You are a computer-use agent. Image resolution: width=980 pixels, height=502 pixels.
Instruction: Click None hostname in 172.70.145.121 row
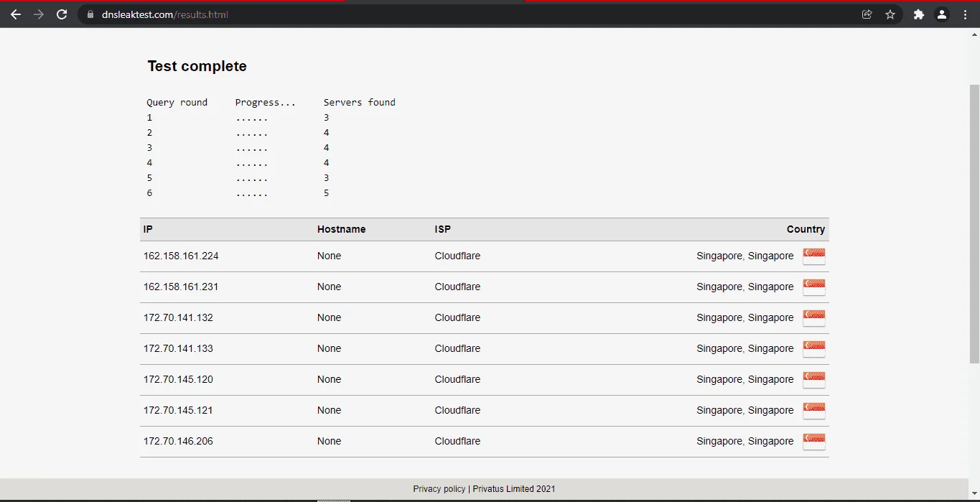[x=329, y=411]
